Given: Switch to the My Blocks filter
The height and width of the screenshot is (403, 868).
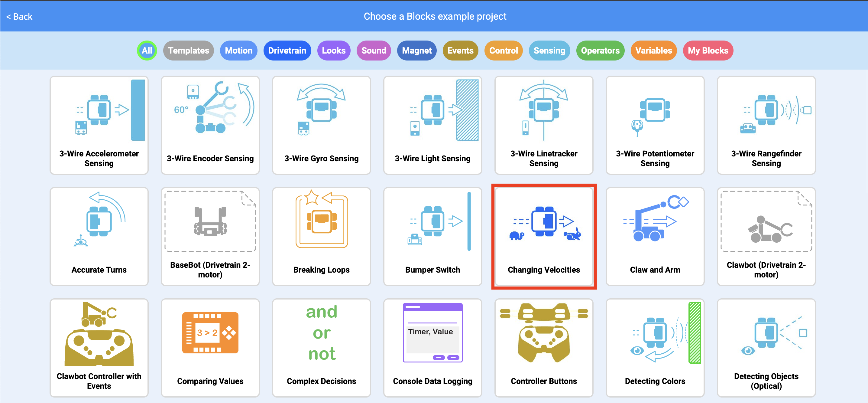Looking at the screenshot, I should [708, 51].
